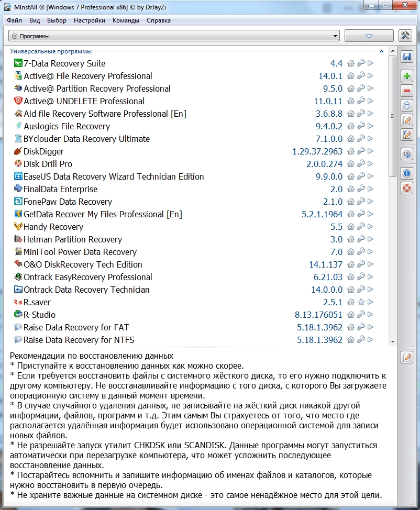This screenshot has width=420, height=510.
Task: Click version 8.13.176051 of R-Studio
Action: pos(318,315)
